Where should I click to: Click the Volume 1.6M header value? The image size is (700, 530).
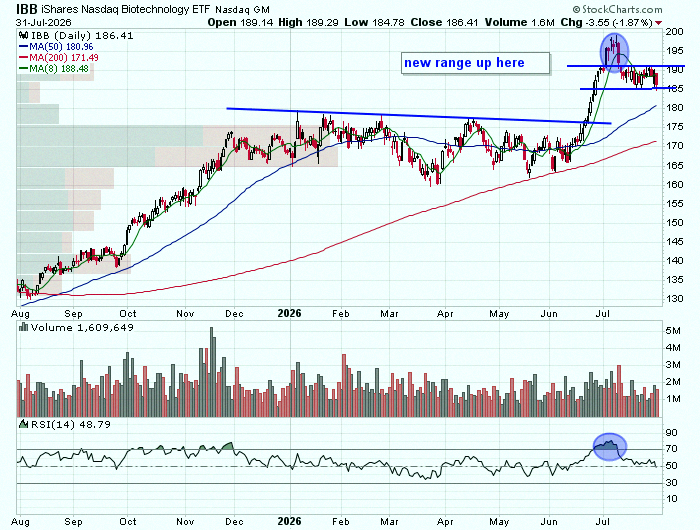(520, 22)
